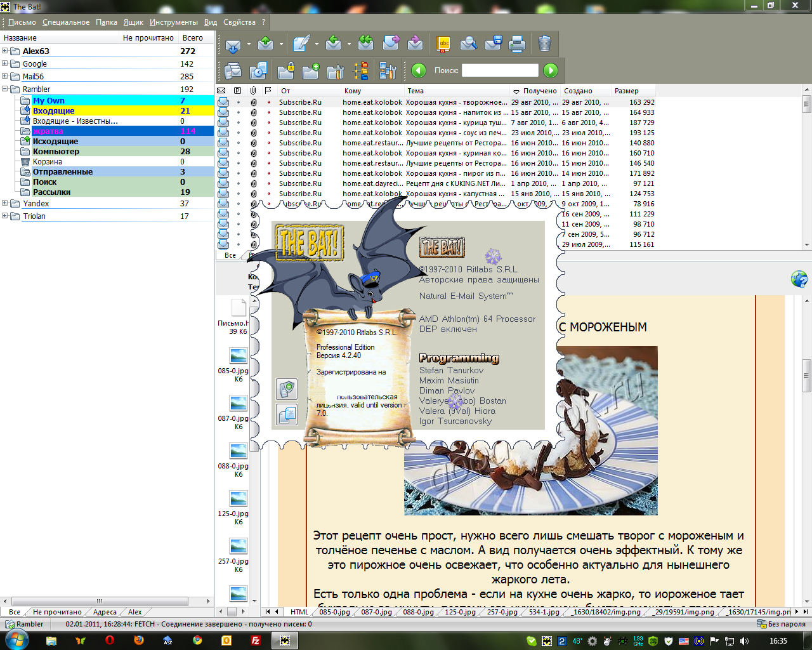Screen dimensions: 812x650
Task: Delete the message using the trash can icon
Action: pos(544,44)
